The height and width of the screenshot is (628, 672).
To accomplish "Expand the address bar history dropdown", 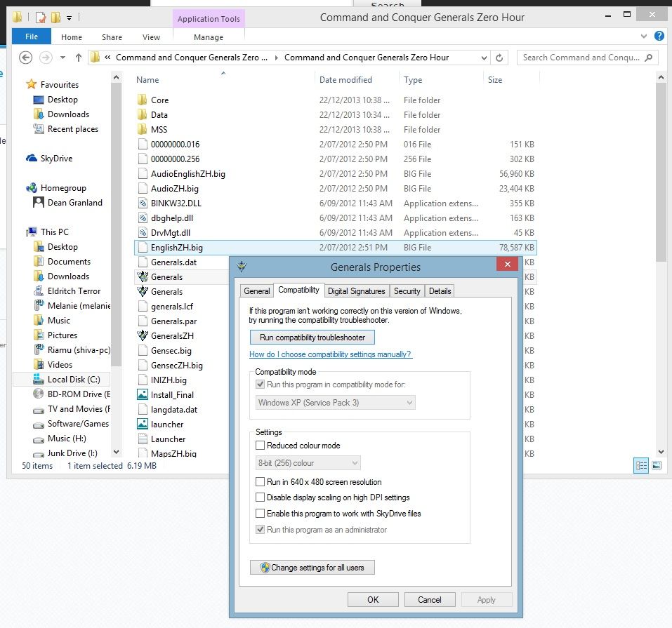I will (x=484, y=58).
